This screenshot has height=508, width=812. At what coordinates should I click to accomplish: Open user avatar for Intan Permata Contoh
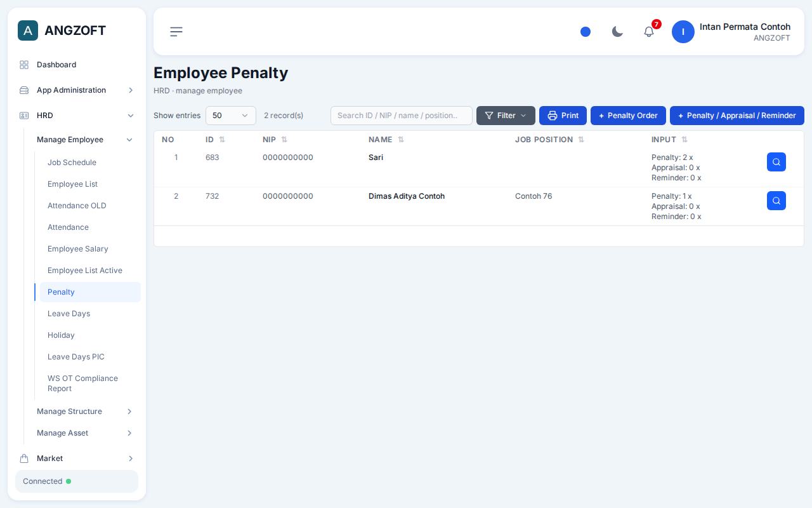click(683, 32)
